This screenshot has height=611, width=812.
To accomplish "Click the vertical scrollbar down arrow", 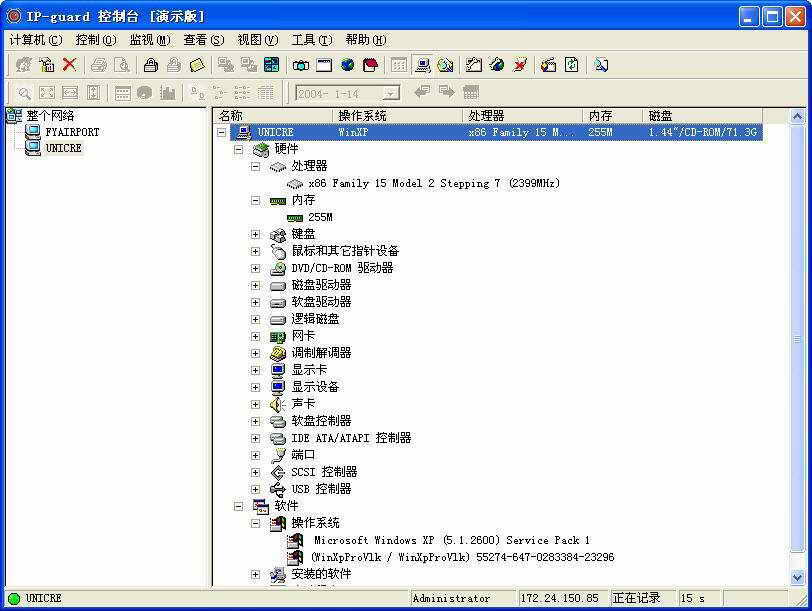I will 797,577.
